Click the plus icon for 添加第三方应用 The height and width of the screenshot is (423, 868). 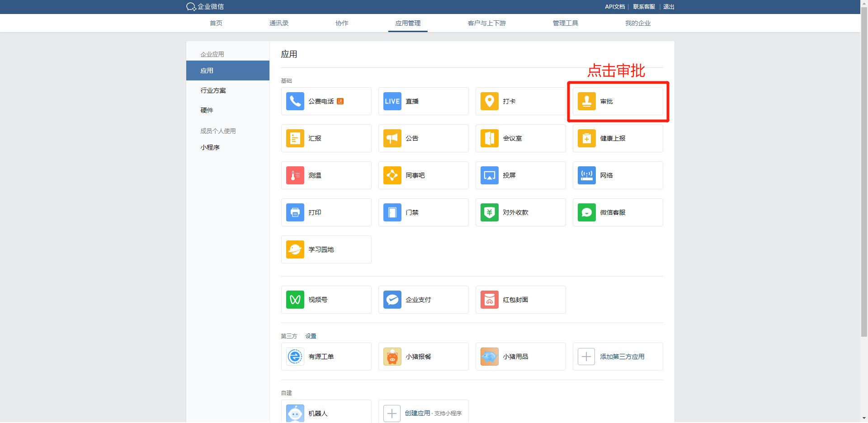point(586,357)
